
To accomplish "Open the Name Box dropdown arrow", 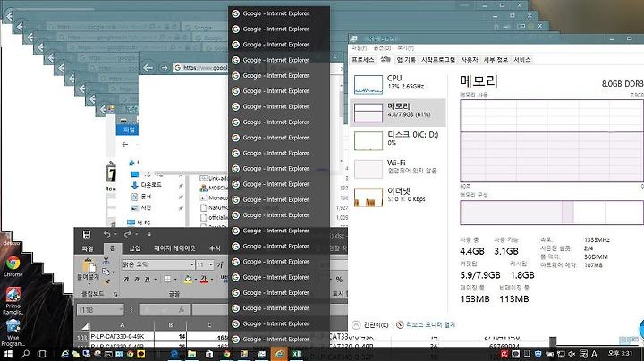I will (121, 310).
